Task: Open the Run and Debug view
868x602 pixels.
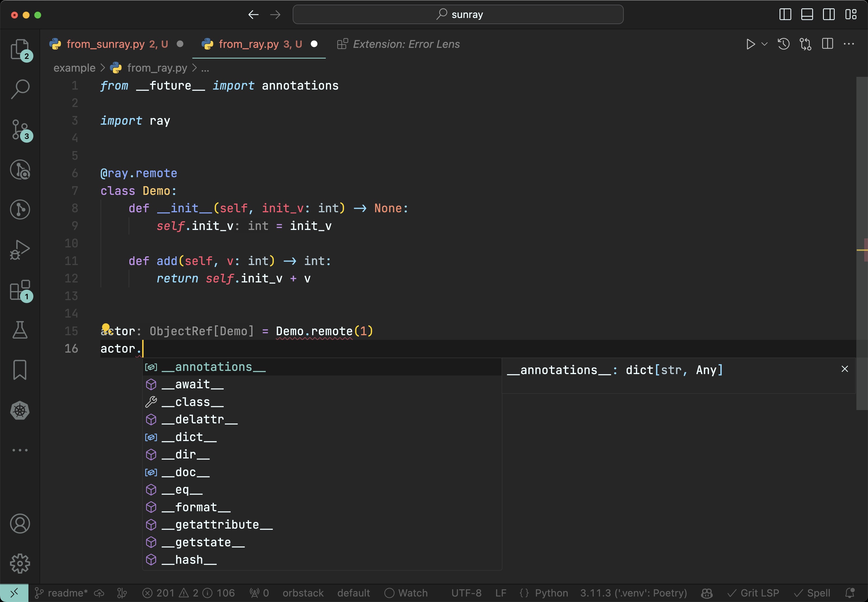Action: point(20,249)
